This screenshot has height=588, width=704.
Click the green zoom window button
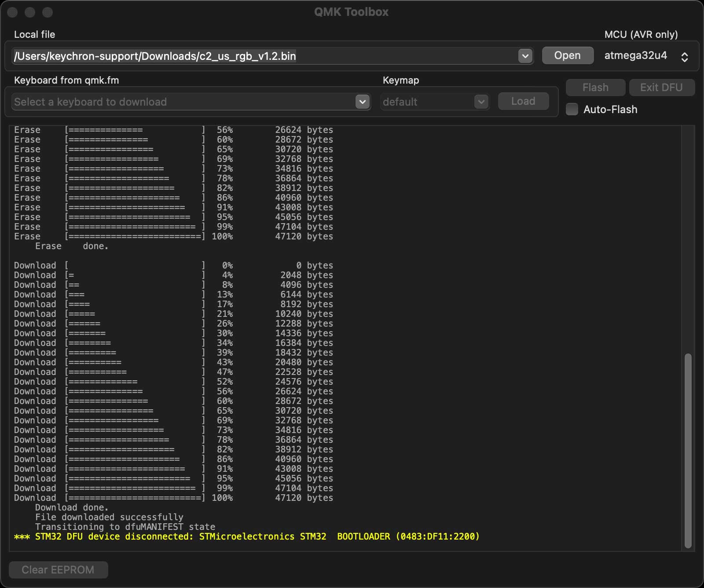tap(48, 12)
